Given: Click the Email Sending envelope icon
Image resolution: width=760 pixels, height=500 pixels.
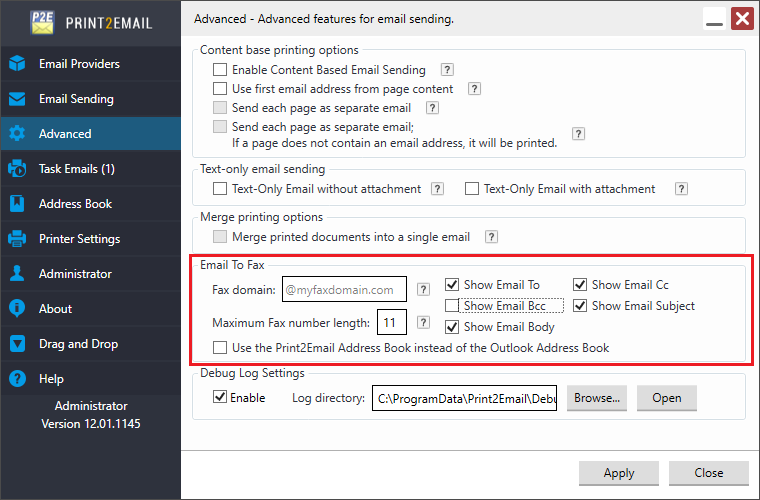Looking at the screenshot, I should click(x=17, y=99).
